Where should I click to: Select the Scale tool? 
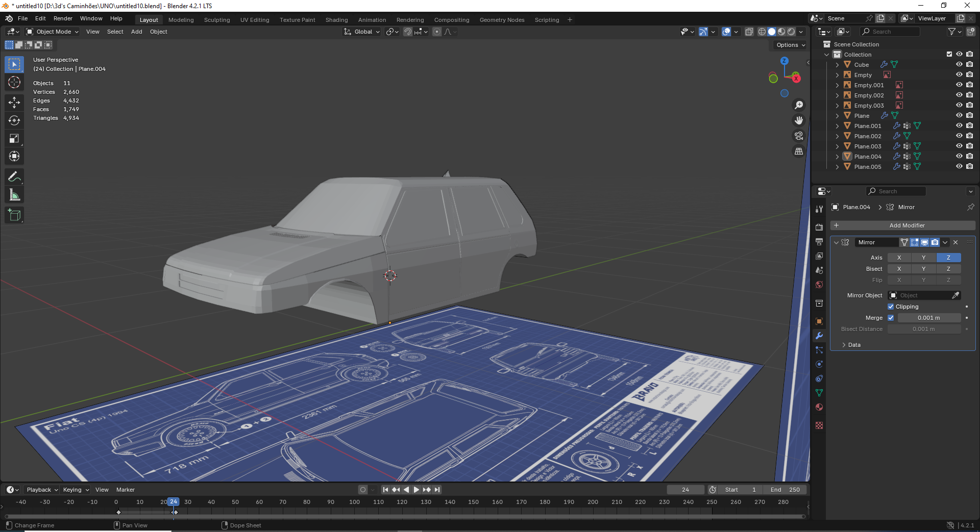pos(14,138)
